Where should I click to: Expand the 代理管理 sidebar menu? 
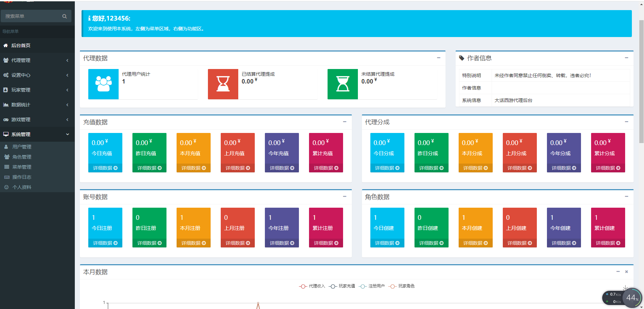pos(37,60)
